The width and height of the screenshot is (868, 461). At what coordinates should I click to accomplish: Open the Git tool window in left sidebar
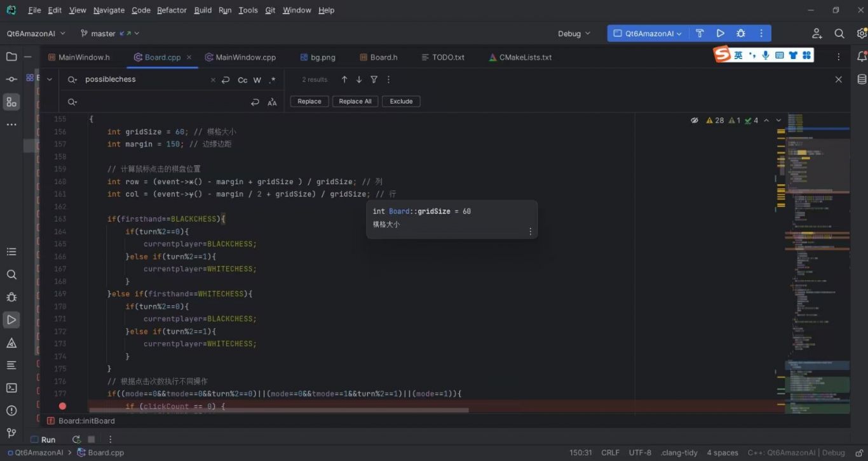(x=11, y=433)
